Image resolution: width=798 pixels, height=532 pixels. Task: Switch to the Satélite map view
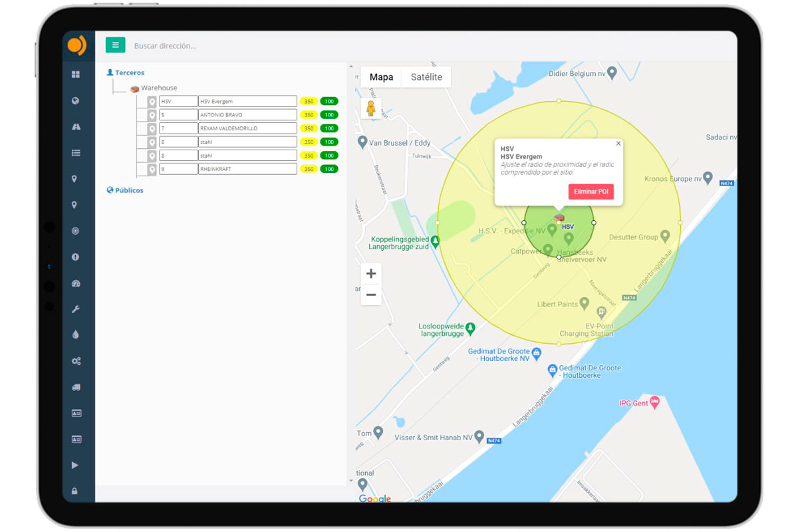[x=426, y=77]
